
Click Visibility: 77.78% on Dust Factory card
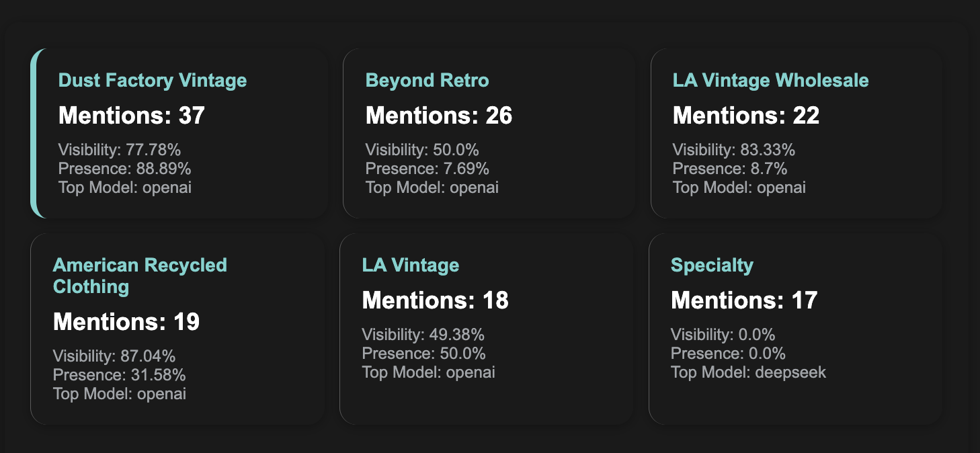click(x=120, y=150)
